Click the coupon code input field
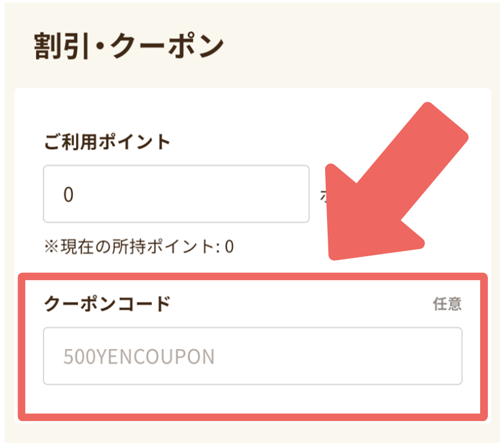This screenshot has height=448, width=504. click(252, 356)
